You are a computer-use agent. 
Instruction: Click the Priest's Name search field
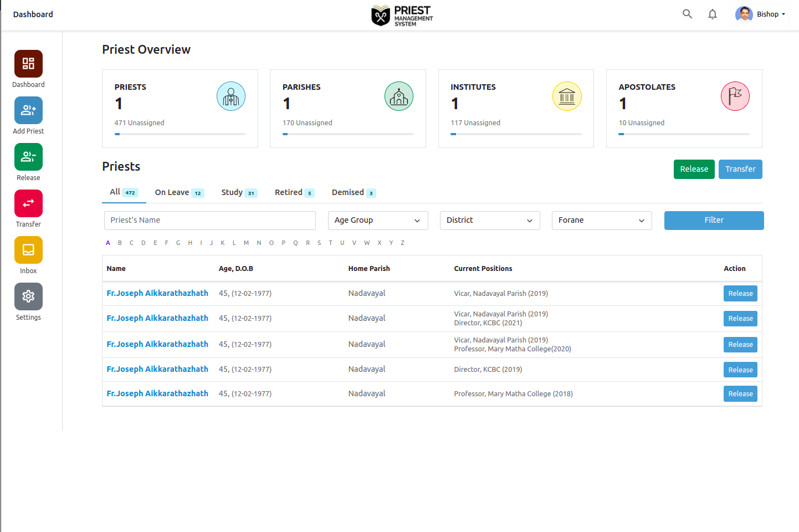point(210,221)
